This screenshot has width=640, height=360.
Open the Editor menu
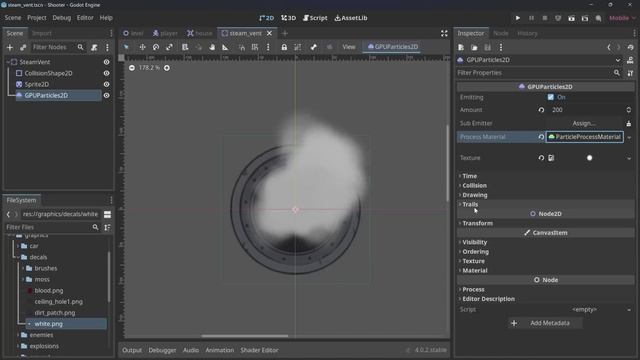pyautogui.click(x=85, y=18)
